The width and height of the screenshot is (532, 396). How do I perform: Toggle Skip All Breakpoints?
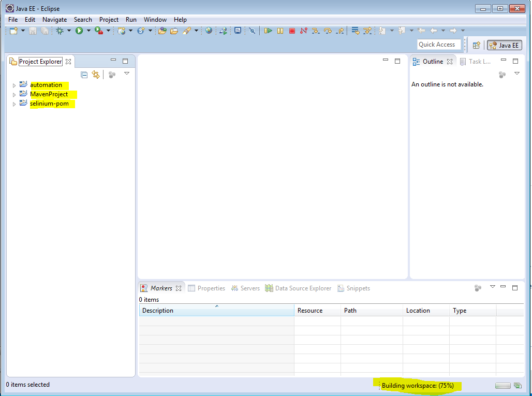(x=252, y=31)
